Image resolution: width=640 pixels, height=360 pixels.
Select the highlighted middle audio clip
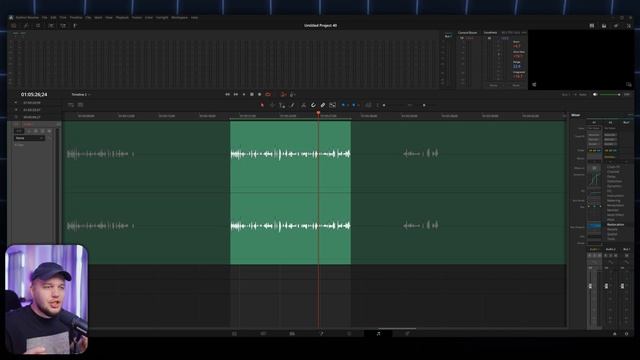click(x=290, y=192)
